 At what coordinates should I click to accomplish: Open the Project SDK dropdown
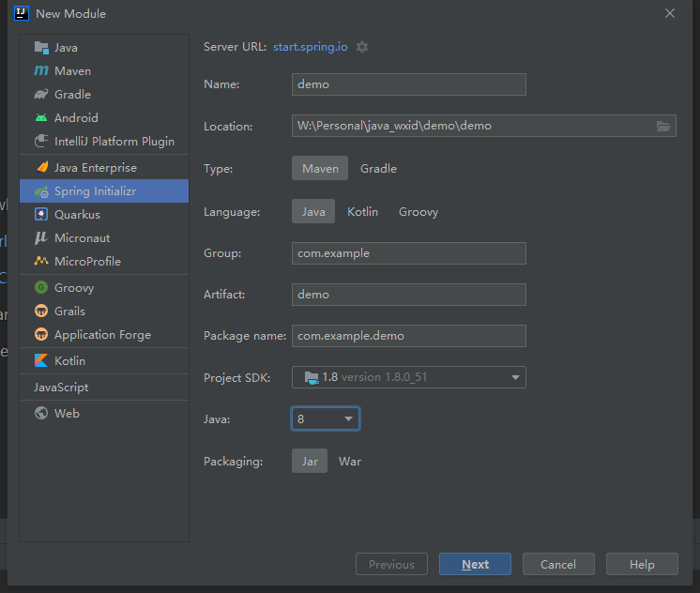click(x=408, y=377)
